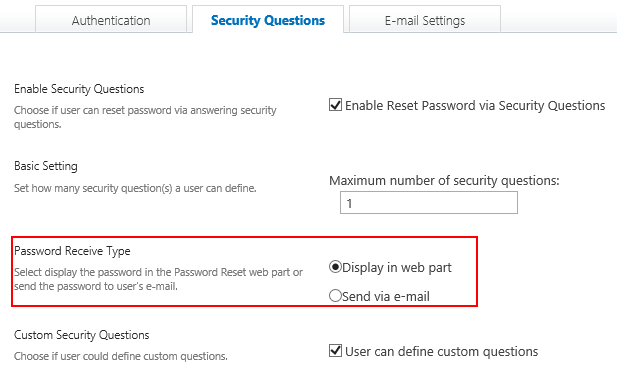Click 'Maximum number of security questions:' label
617x372 pixels.
point(444,181)
